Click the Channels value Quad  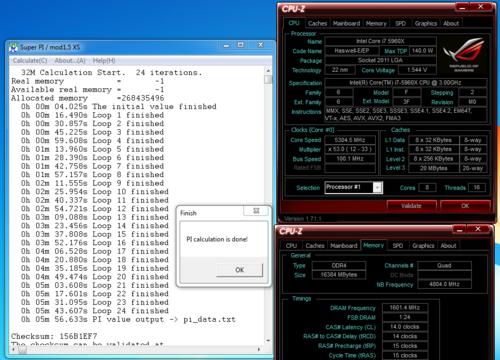pyautogui.click(x=444, y=266)
